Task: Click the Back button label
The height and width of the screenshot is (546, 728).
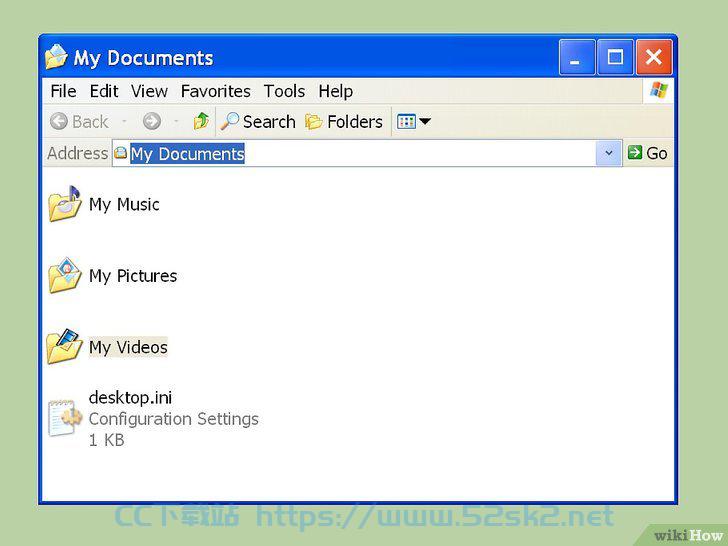Action: tap(90, 122)
